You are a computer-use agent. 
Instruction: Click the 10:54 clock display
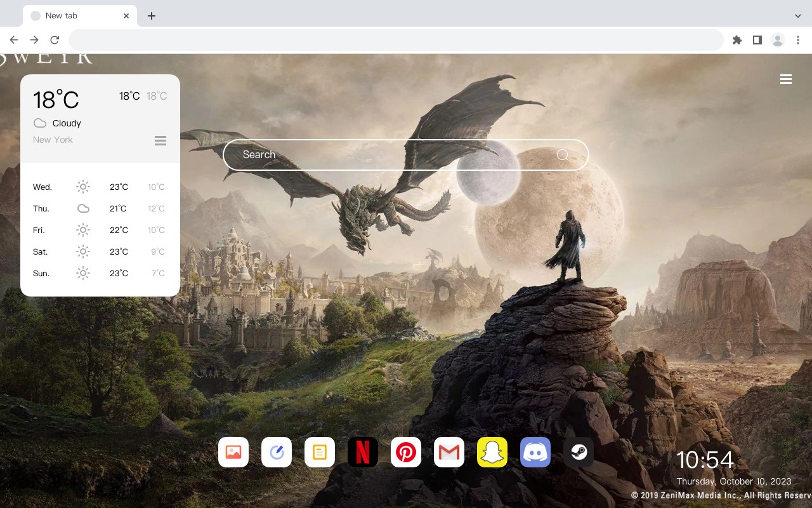click(705, 460)
